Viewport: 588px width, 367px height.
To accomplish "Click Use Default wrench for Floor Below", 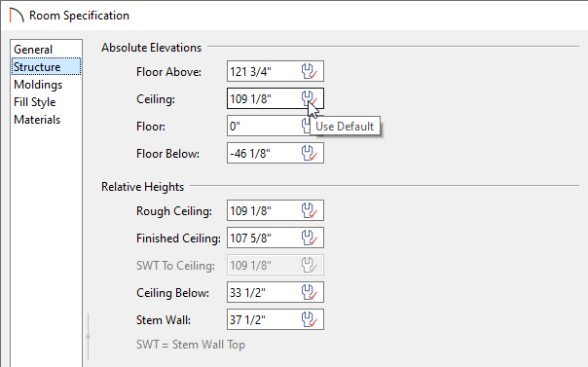I will coord(310,153).
